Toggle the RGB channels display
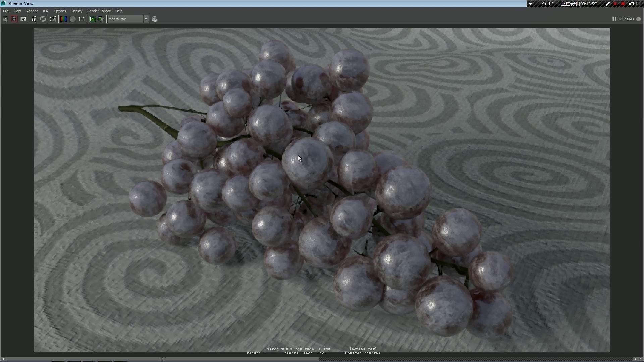 click(x=63, y=19)
